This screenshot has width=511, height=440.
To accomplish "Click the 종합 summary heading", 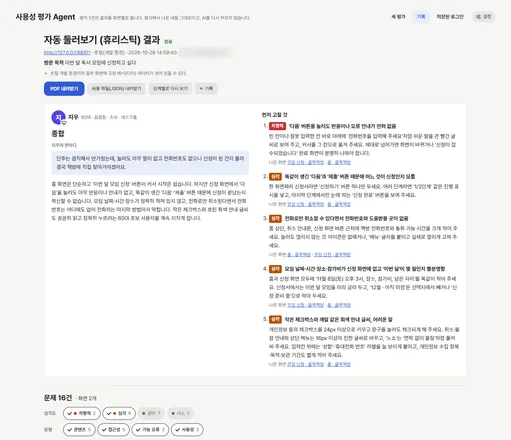I will coord(58,134).
